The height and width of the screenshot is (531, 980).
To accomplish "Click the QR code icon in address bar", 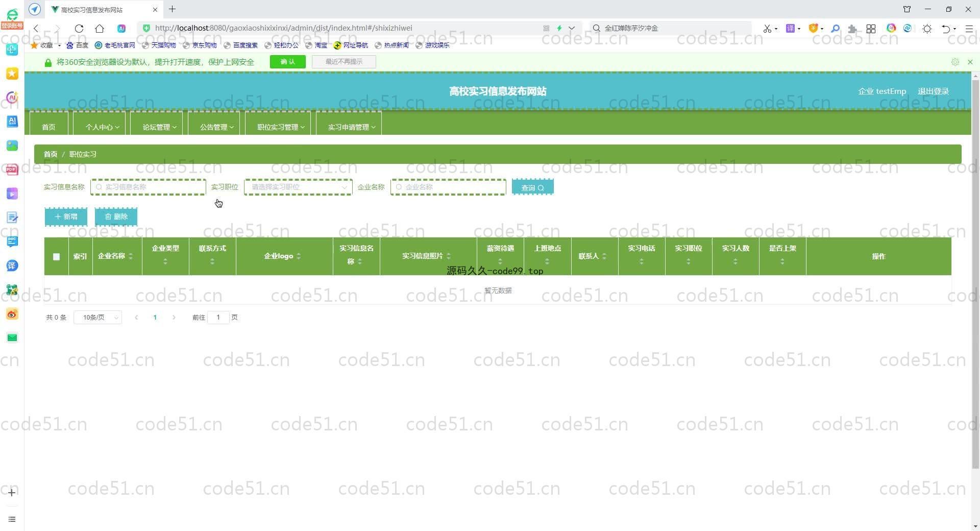I will coord(546,28).
